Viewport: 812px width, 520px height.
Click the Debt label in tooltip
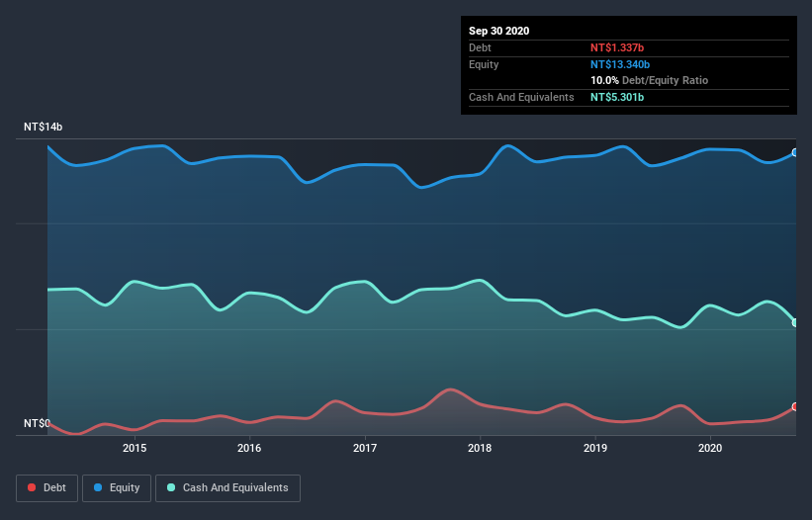[480, 47]
